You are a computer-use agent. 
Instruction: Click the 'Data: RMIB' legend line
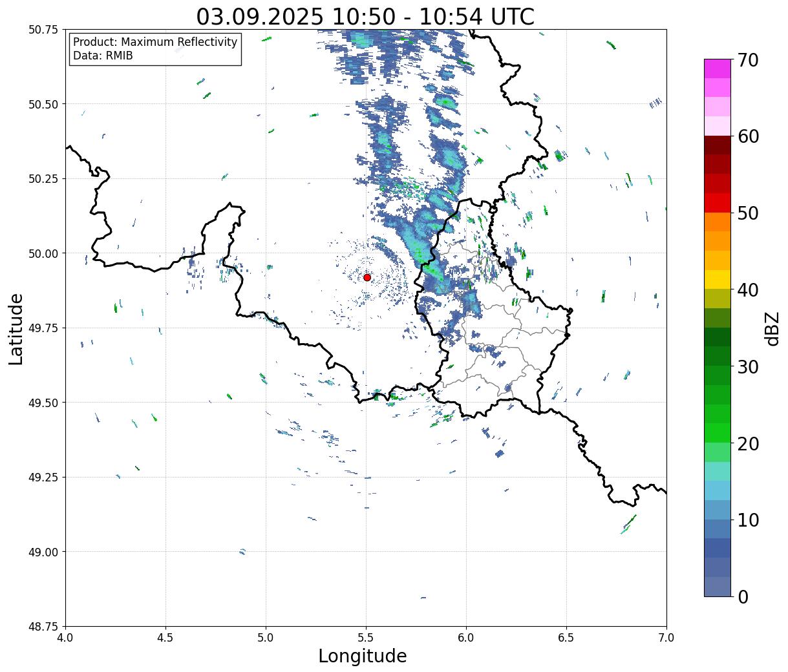tap(103, 56)
